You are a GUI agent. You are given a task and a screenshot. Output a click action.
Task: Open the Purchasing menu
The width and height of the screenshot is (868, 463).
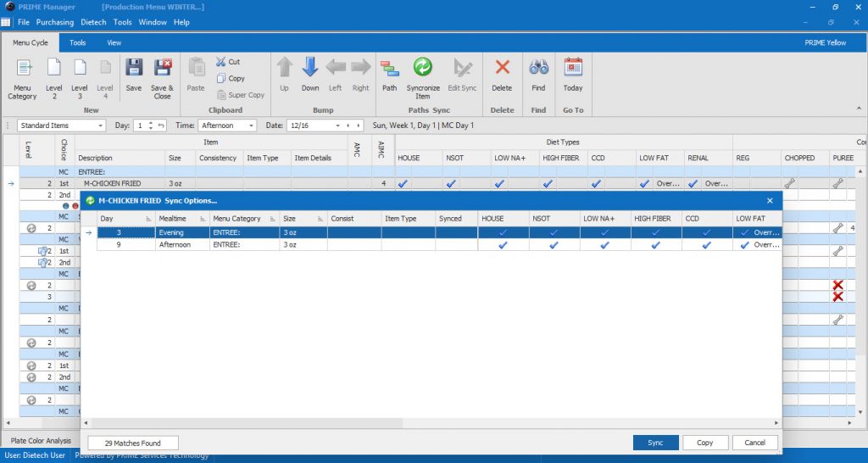tap(54, 22)
